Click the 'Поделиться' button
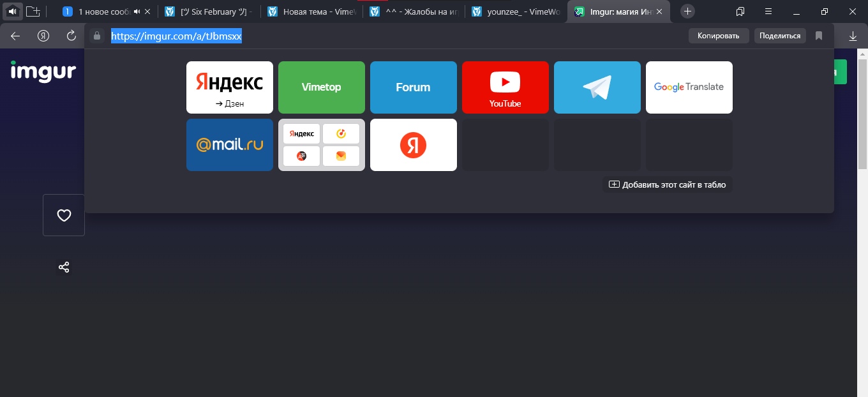This screenshot has height=397, width=868. pyautogui.click(x=779, y=36)
